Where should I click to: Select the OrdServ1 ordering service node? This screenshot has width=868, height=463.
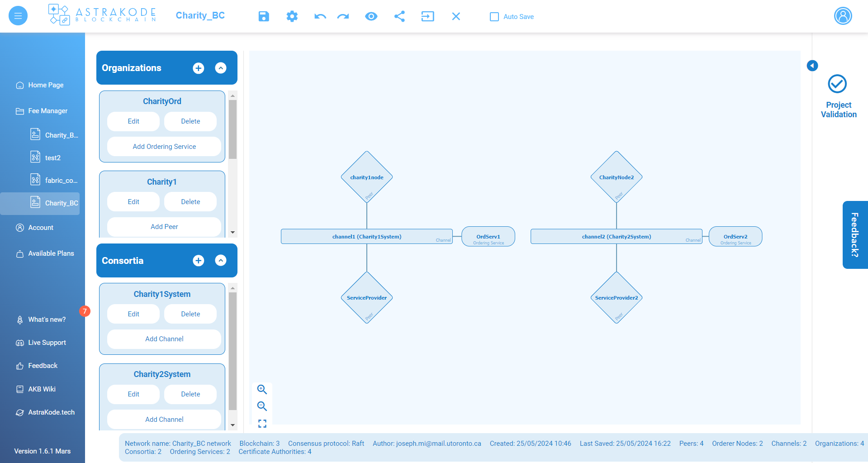(488, 236)
